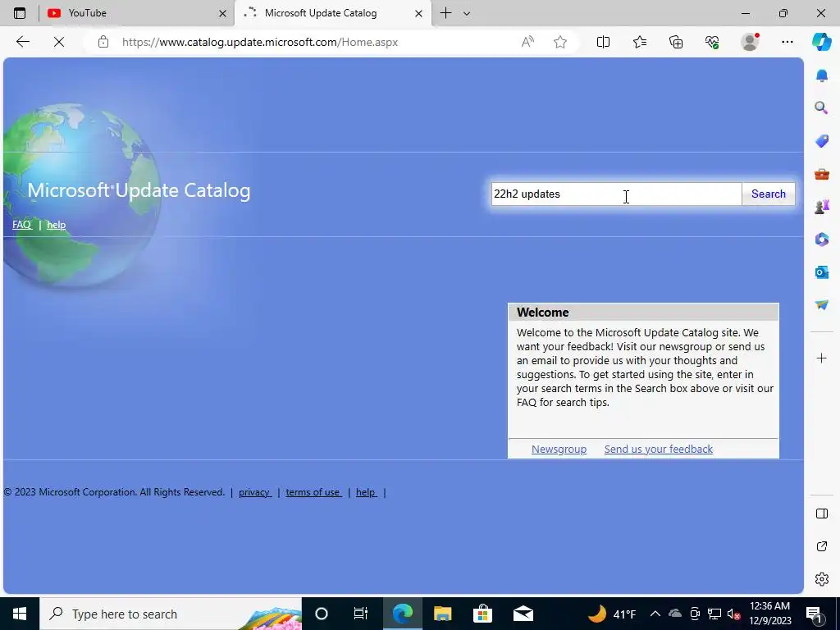
Task: Switch to the YouTube tab
Action: pyautogui.click(x=136, y=13)
